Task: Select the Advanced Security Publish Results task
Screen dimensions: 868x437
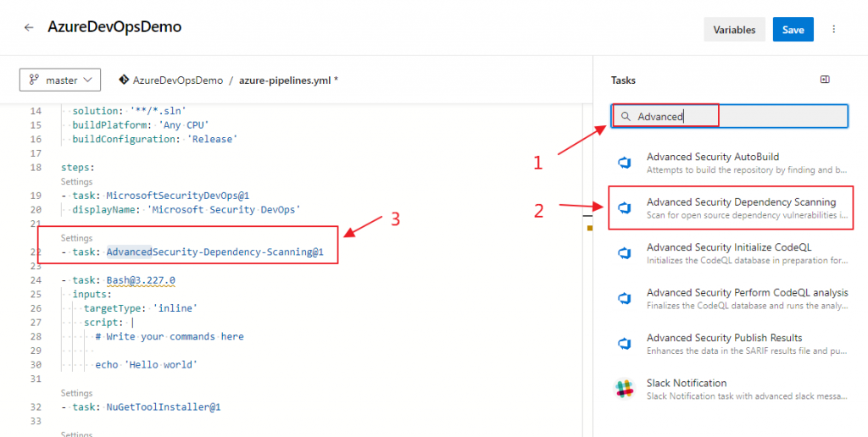Action: coord(731,344)
